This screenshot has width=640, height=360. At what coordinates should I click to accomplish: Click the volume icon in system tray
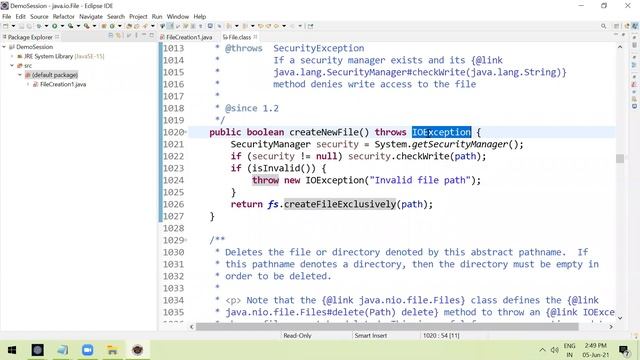(x=554, y=350)
